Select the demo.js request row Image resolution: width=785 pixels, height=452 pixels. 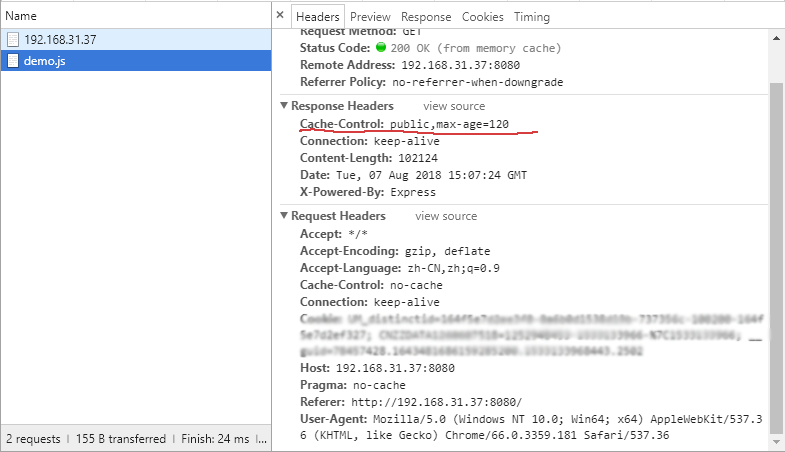[136, 61]
